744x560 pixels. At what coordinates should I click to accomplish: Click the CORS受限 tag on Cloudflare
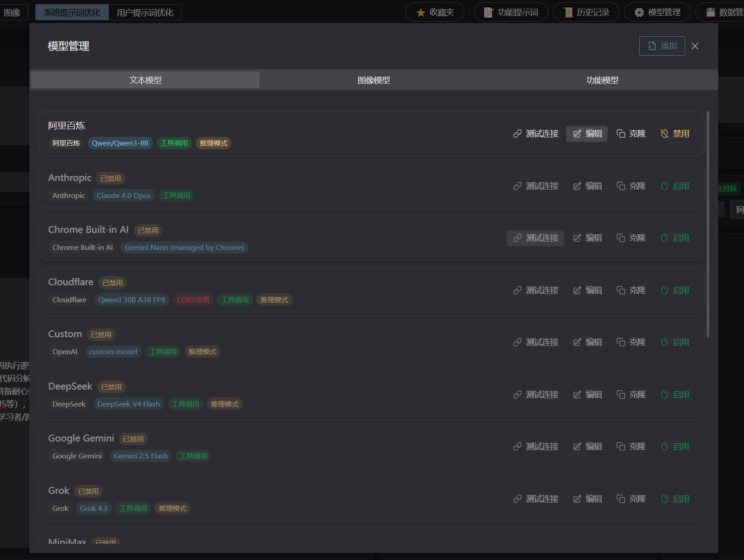193,300
